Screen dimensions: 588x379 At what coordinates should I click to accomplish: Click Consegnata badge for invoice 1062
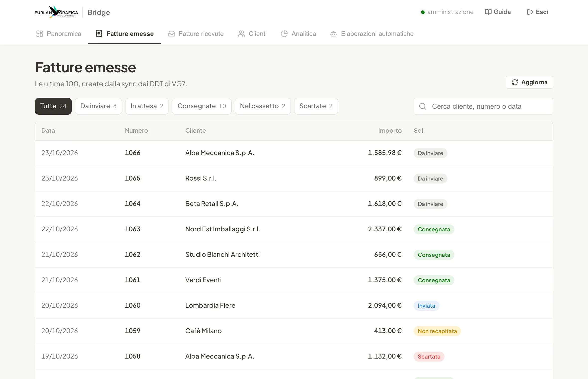pos(434,255)
